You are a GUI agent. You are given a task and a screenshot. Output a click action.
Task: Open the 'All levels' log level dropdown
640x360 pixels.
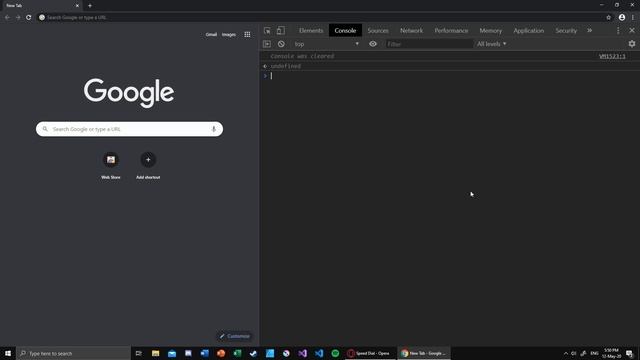(x=492, y=44)
